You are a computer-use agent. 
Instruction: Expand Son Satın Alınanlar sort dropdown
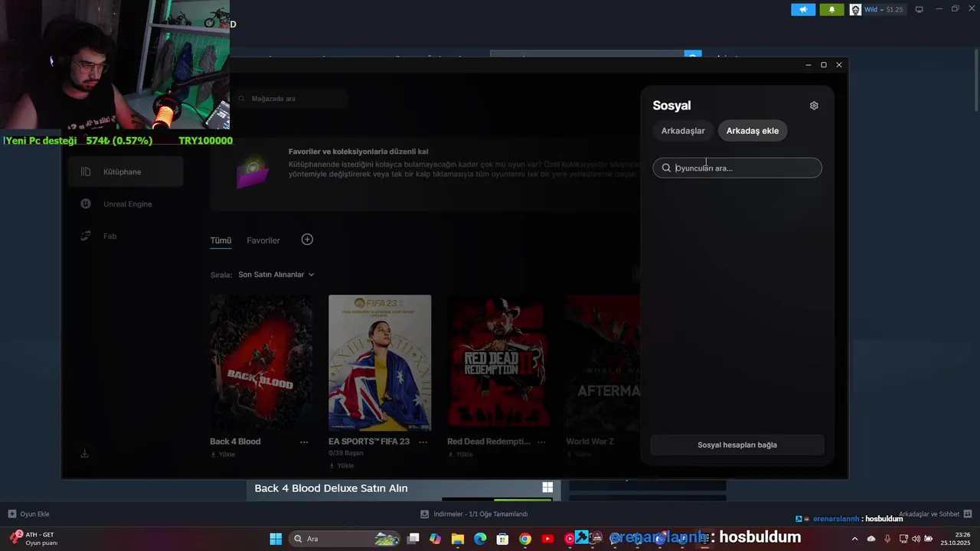[276, 275]
